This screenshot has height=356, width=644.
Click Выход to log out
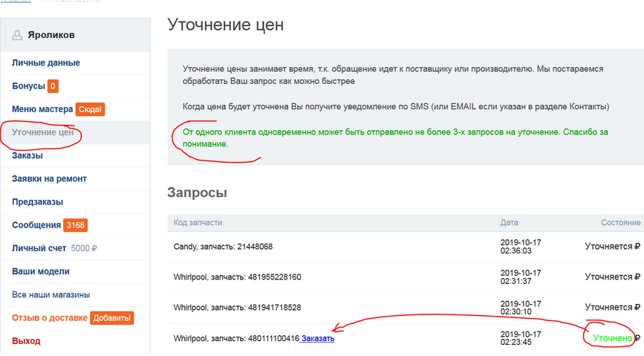27,341
